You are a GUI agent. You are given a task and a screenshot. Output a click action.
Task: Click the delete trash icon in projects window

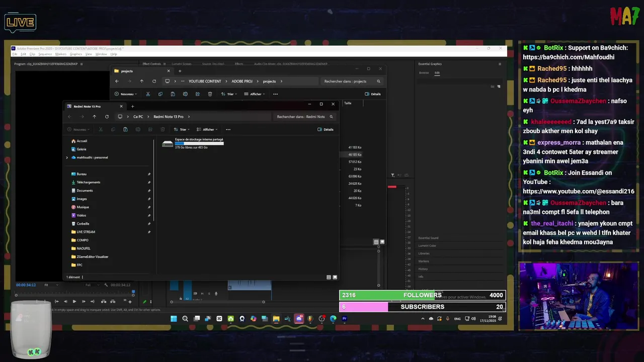[210, 94]
